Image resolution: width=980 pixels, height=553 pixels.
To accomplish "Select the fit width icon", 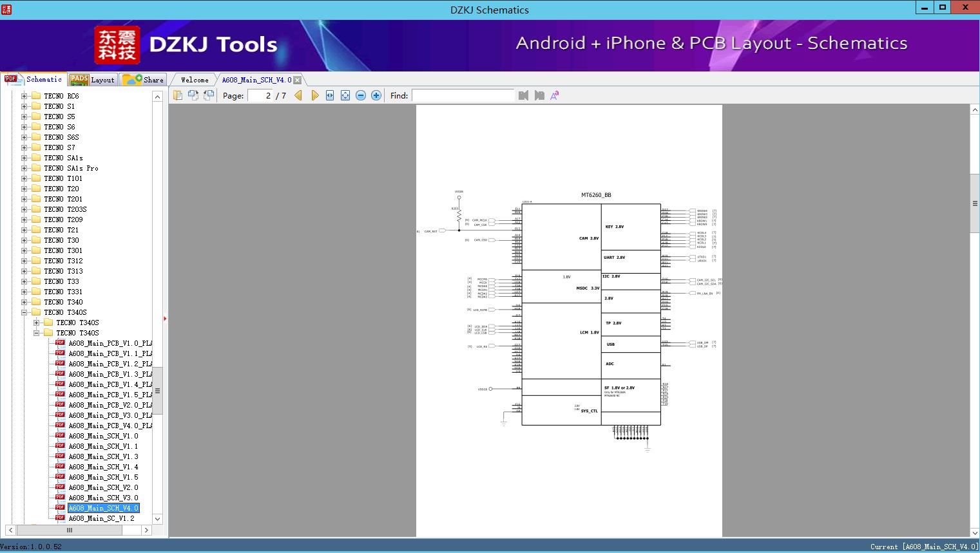I will click(330, 95).
